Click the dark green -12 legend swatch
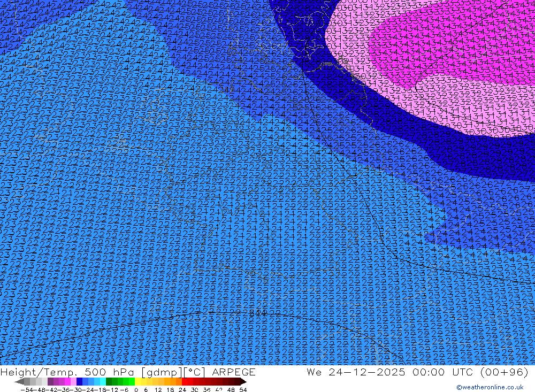535x392 pixels. point(109,381)
